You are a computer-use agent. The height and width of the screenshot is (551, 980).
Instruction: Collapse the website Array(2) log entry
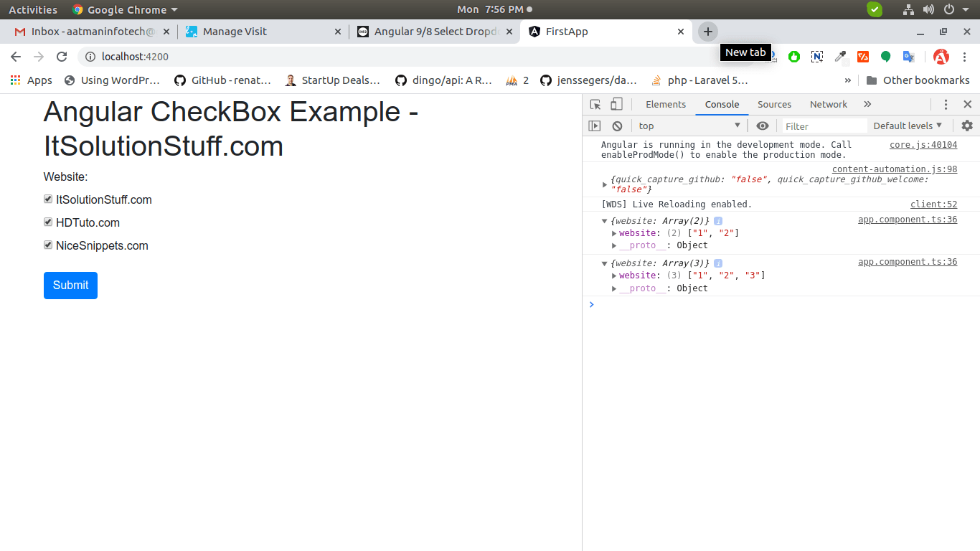[604, 220]
